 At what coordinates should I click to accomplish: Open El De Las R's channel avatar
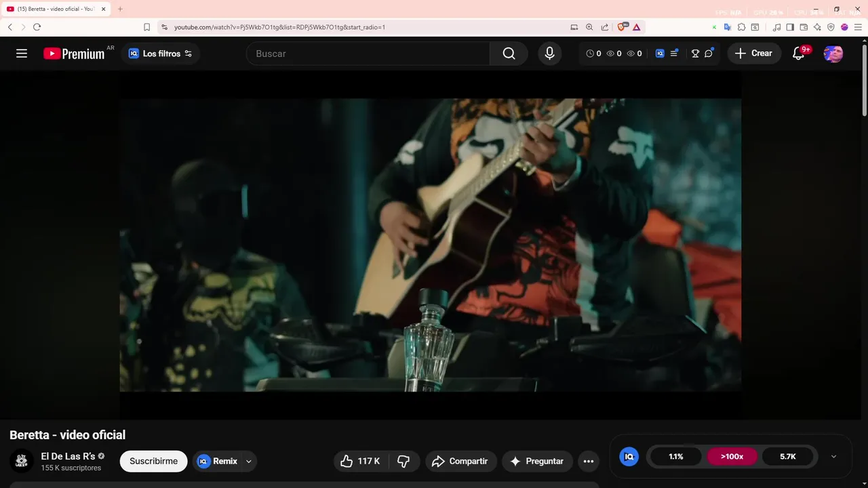[x=22, y=461]
